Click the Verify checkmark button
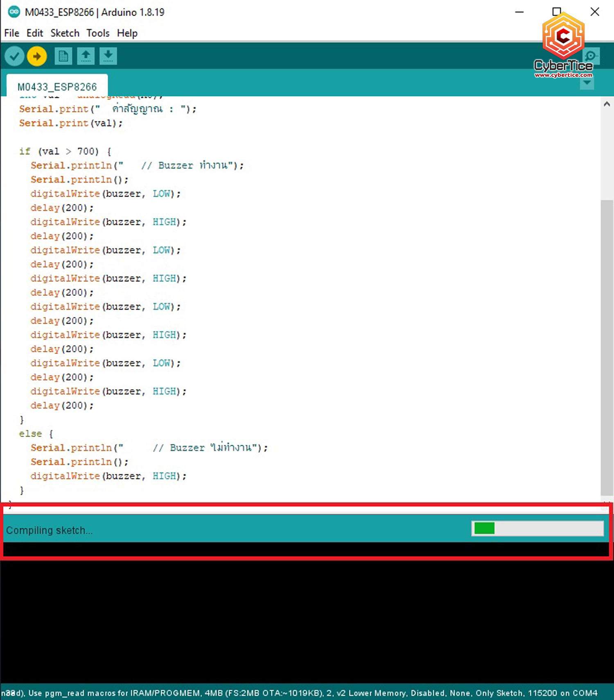The width and height of the screenshot is (614, 700). pyautogui.click(x=14, y=56)
